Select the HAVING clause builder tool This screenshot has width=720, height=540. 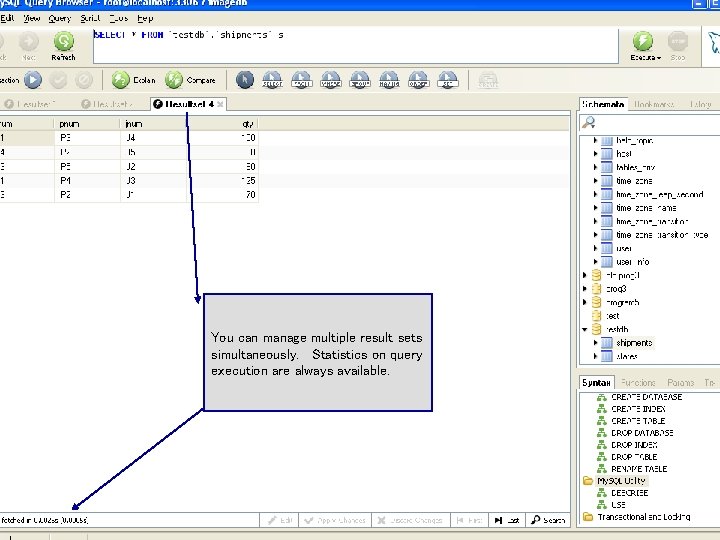coord(389,80)
